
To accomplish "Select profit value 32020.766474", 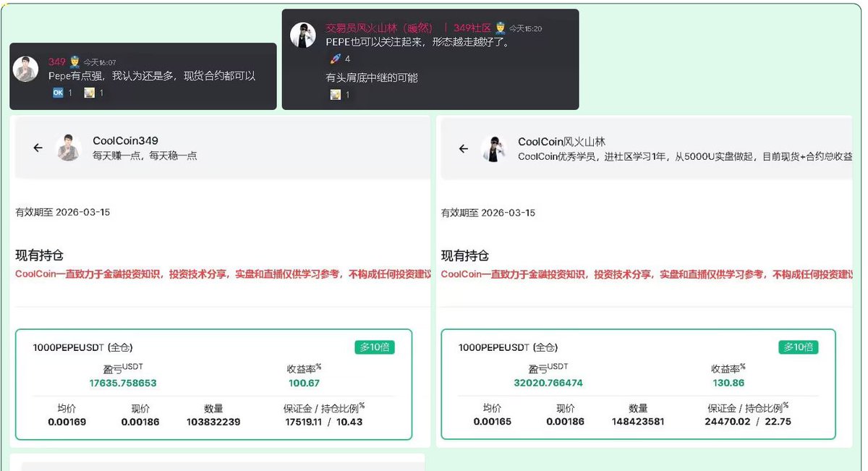I will (547, 383).
